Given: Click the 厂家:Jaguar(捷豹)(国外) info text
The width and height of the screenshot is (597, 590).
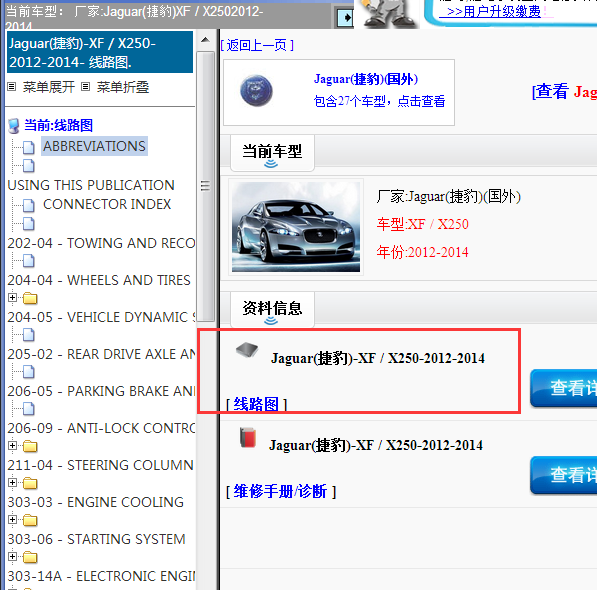Looking at the screenshot, I should point(449,196).
